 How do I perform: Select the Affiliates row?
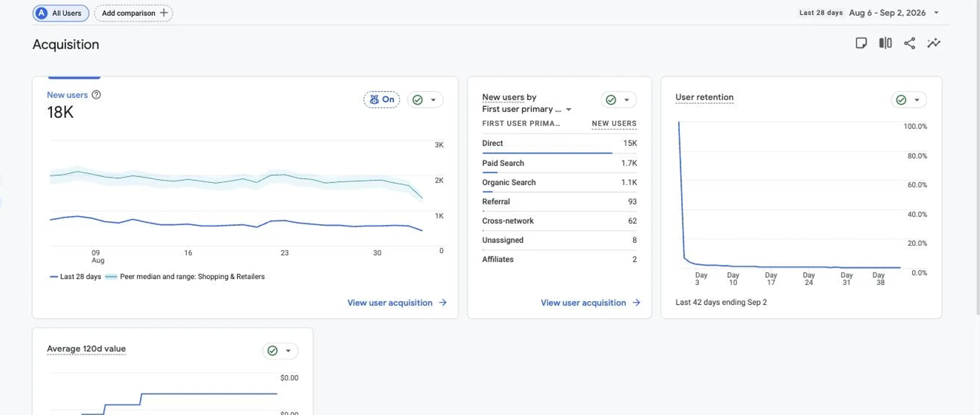(559, 259)
